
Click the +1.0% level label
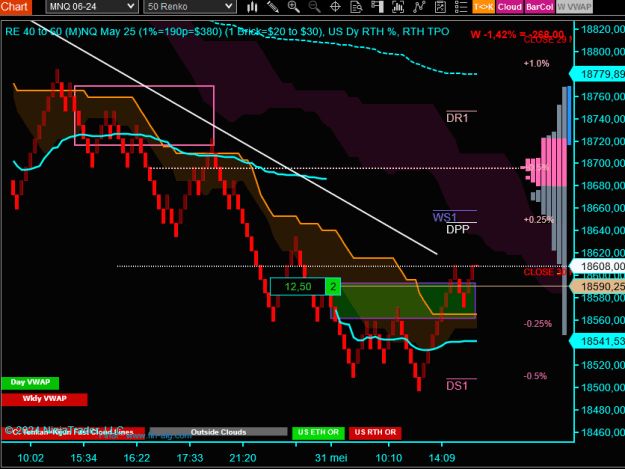537,64
